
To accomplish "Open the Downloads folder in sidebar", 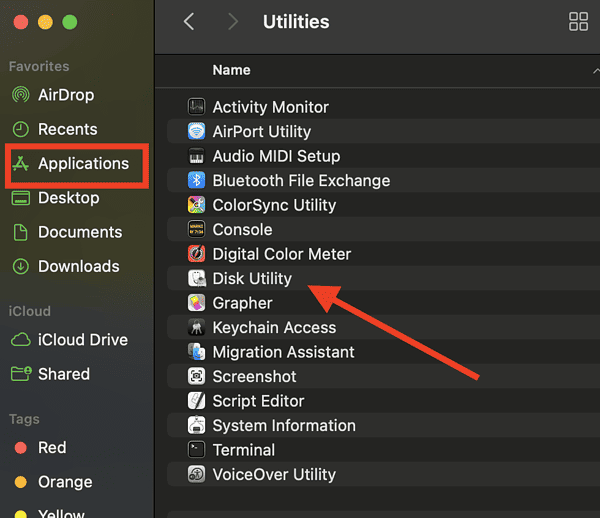I will (77, 267).
